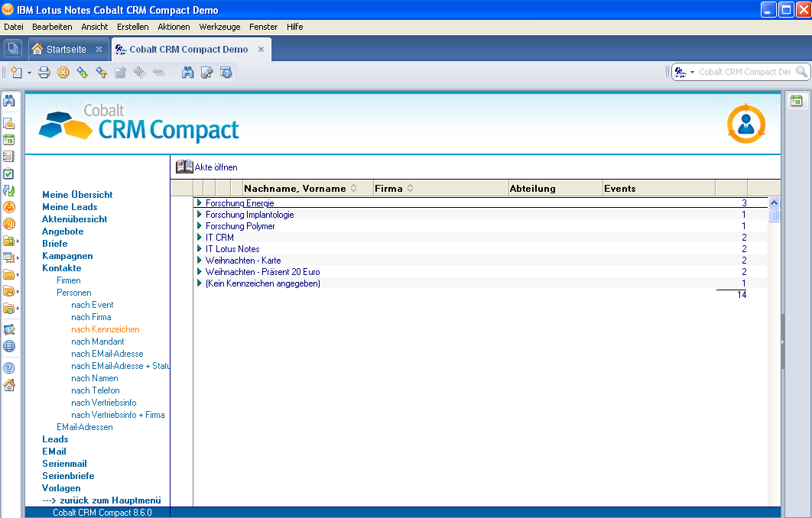The width and height of the screenshot is (812, 518).
Task: Open the To-Do checkmark sidebar icon
Action: (x=9, y=173)
